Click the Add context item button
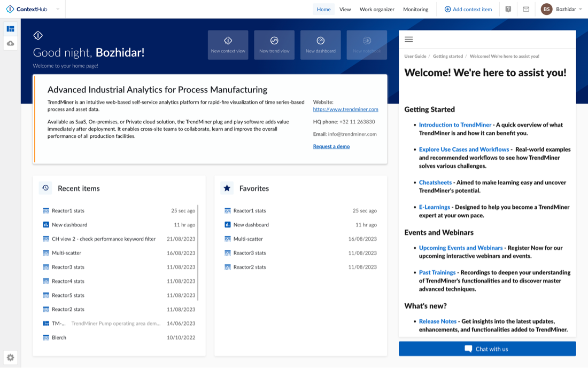This screenshot has width=588, height=370. pyautogui.click(x=468, y=9)
